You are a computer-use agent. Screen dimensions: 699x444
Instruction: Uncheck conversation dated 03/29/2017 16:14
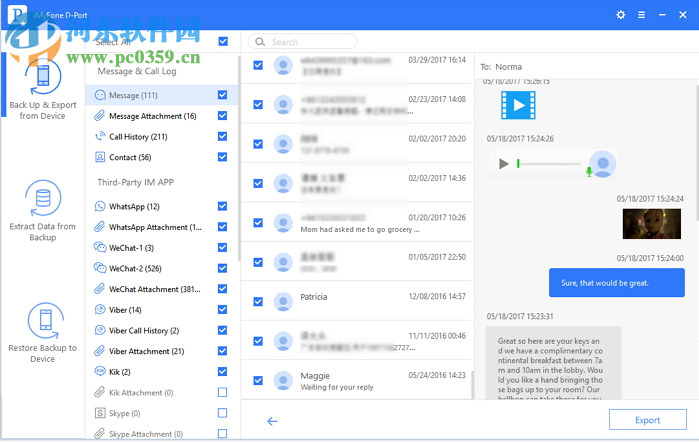(258, 65)
